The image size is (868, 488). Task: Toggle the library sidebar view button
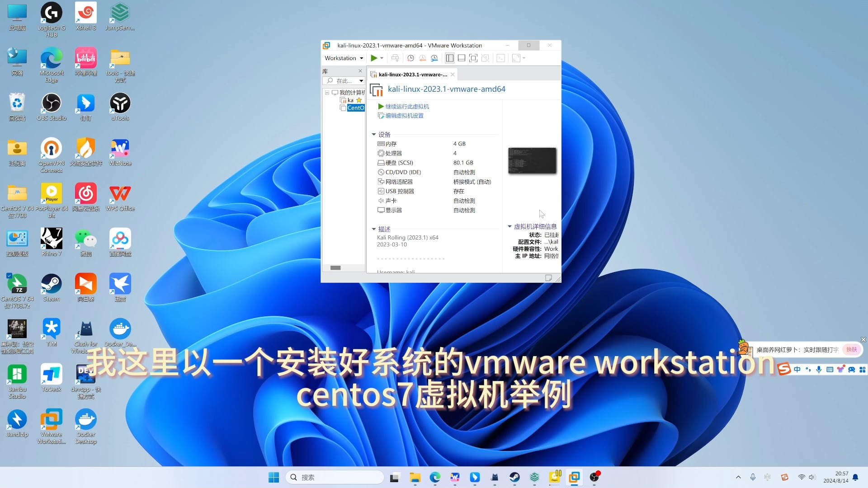click(x=450, y=58)
